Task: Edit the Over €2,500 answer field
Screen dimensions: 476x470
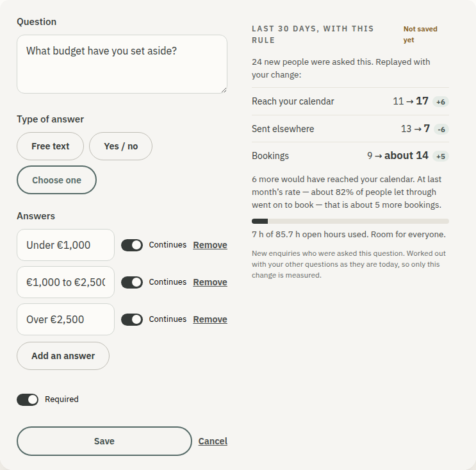Action: click(65, 319)
